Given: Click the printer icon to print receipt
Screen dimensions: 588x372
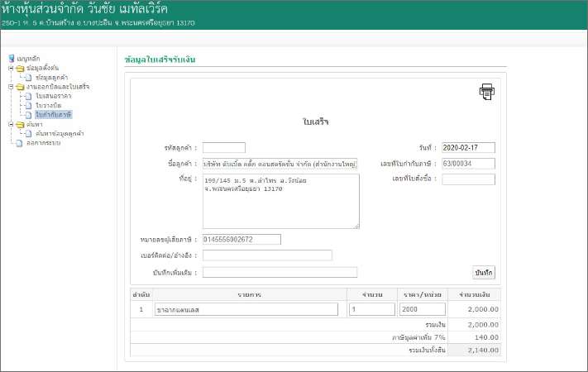Looking at the screenshot, I should pos(486,92).
